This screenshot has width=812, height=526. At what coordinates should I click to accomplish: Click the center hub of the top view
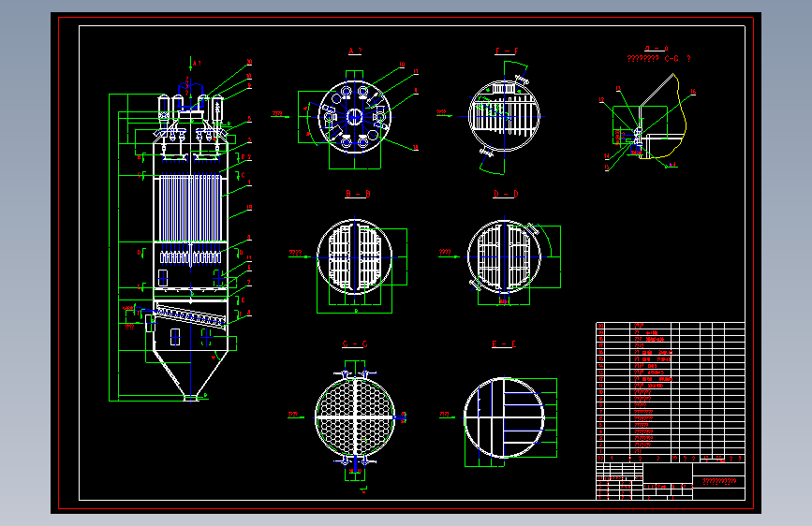coord(355,117)
